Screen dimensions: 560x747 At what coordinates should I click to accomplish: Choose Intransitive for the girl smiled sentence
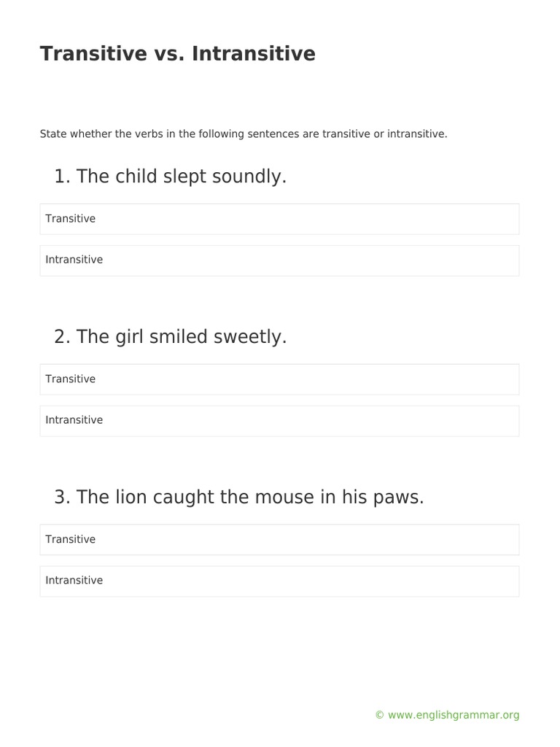[279, 421]
